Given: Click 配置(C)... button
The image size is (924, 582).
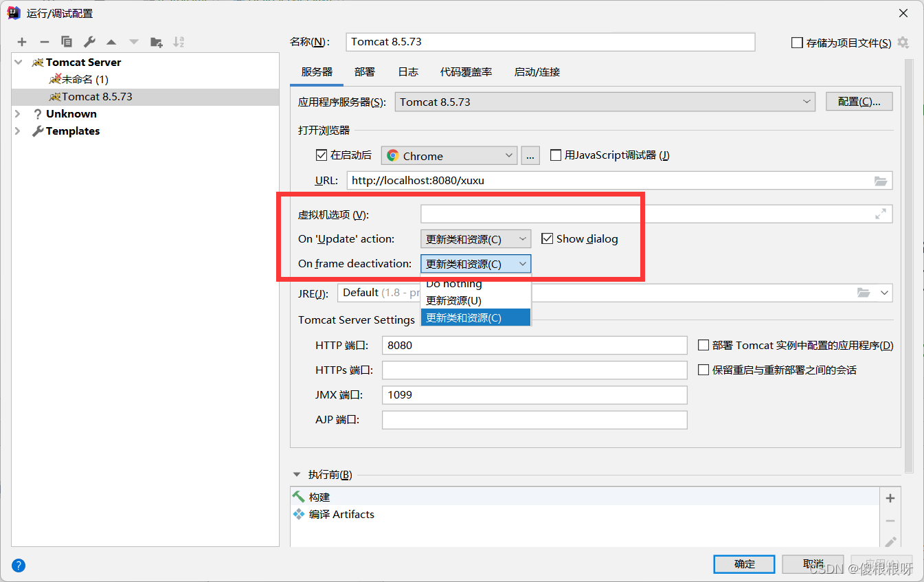Looking at the screenshot, I should click(x=859, y=102).
